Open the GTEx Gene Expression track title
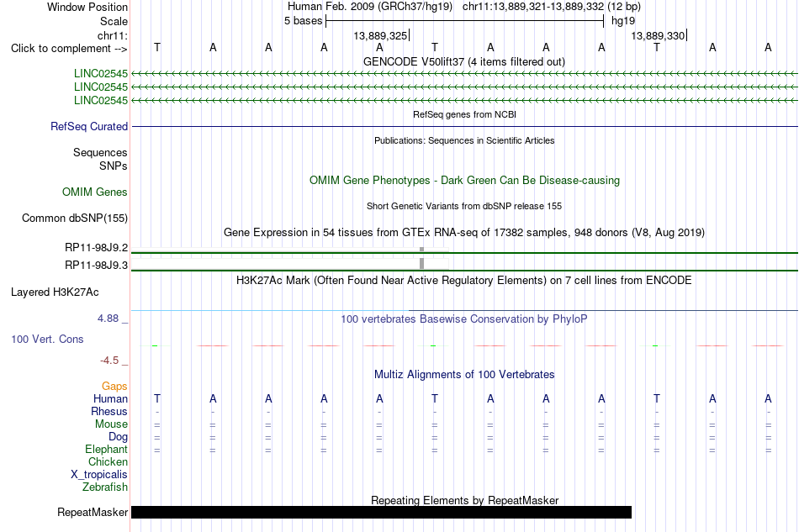799x532 pixels. click(x=463, y=233)
